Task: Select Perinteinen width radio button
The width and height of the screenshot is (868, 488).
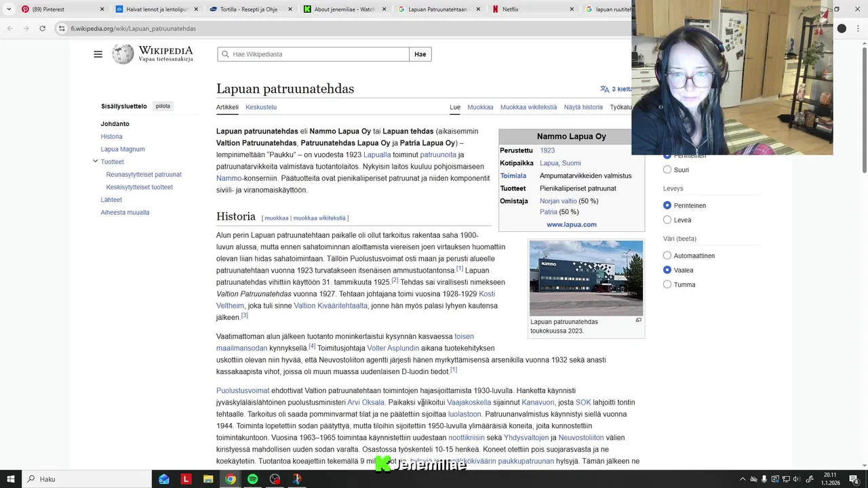Action: click(667, 205)
